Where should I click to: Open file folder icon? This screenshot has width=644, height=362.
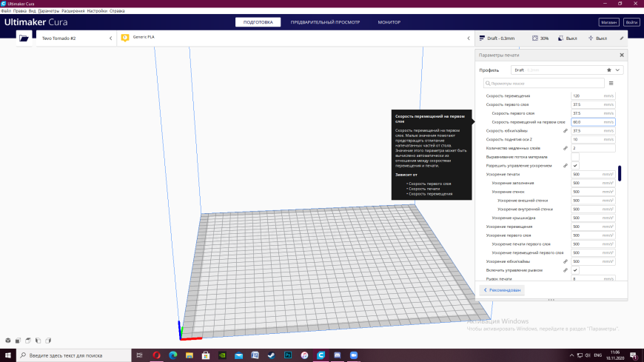point(24,38)
